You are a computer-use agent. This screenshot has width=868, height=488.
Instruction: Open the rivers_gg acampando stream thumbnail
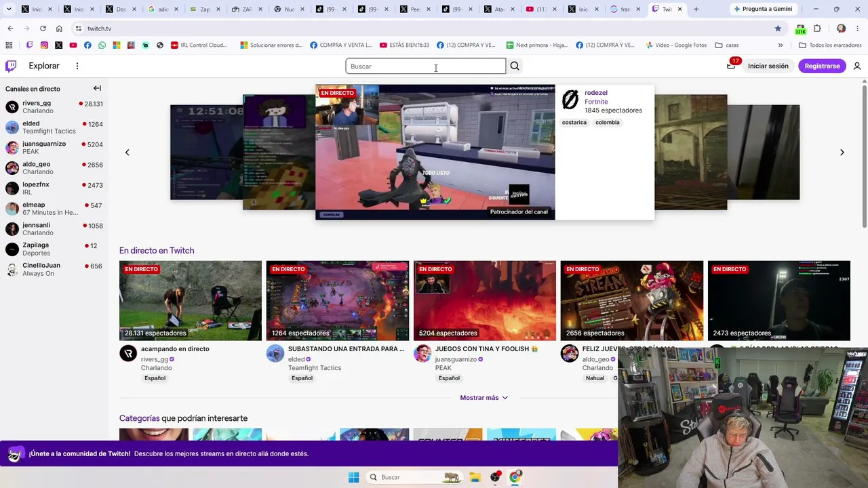pos(191,301)
